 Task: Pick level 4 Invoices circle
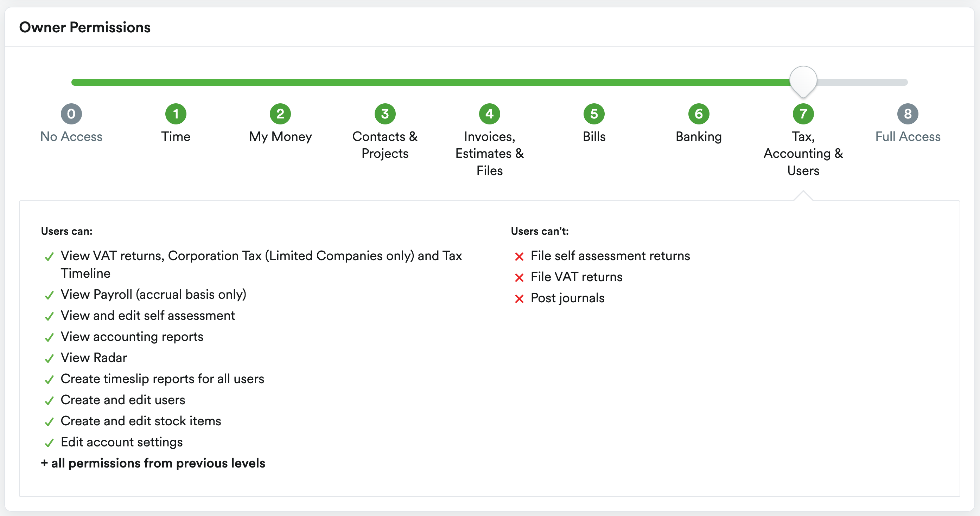click(x=490, y=114)
